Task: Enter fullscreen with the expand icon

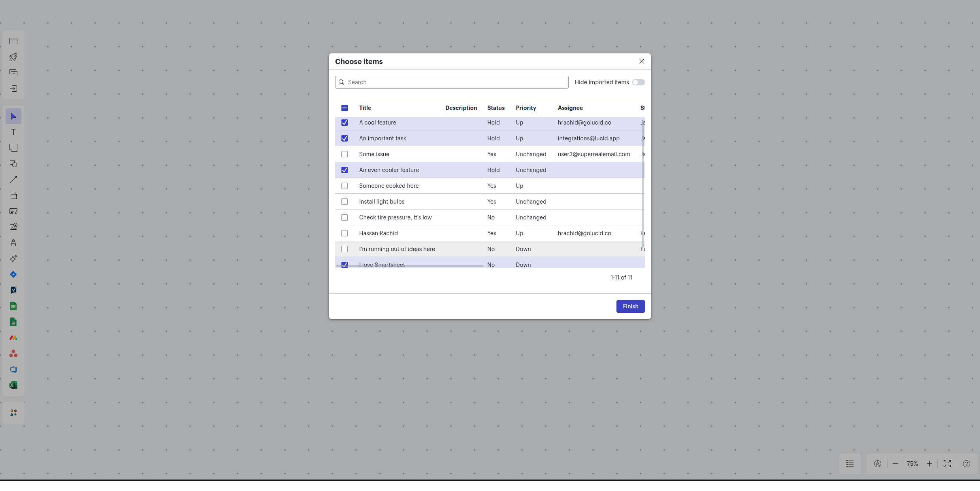Action: 947,464
